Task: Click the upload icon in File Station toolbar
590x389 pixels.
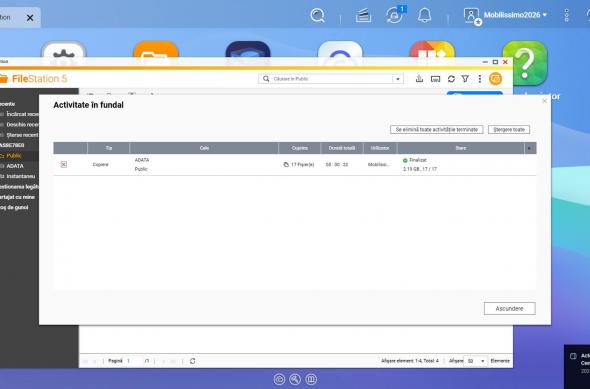Action: click(x=419, y=79)
